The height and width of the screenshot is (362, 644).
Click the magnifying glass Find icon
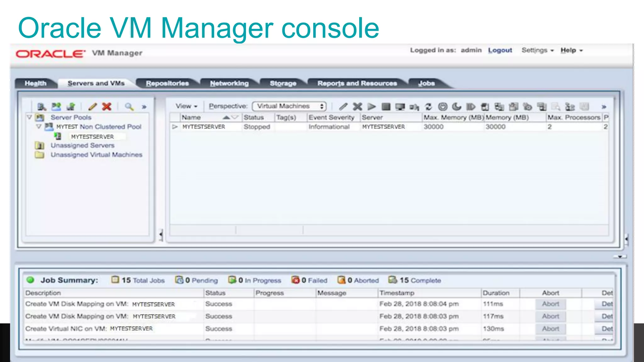[x=129, y=107]
